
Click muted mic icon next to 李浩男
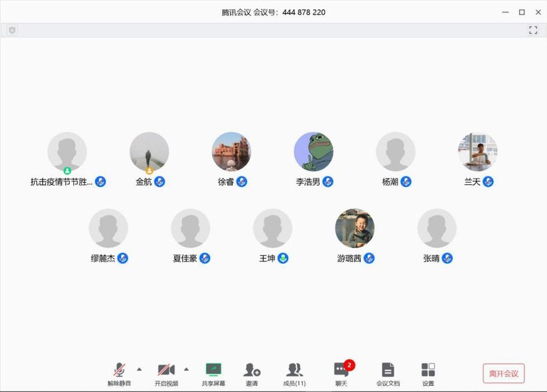(x=328, y=182)
